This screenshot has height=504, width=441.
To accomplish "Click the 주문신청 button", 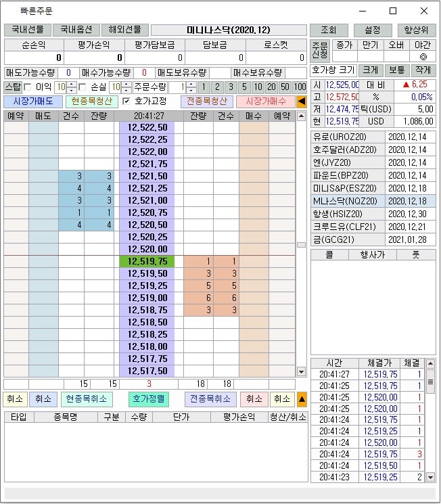I will [319, 51].
